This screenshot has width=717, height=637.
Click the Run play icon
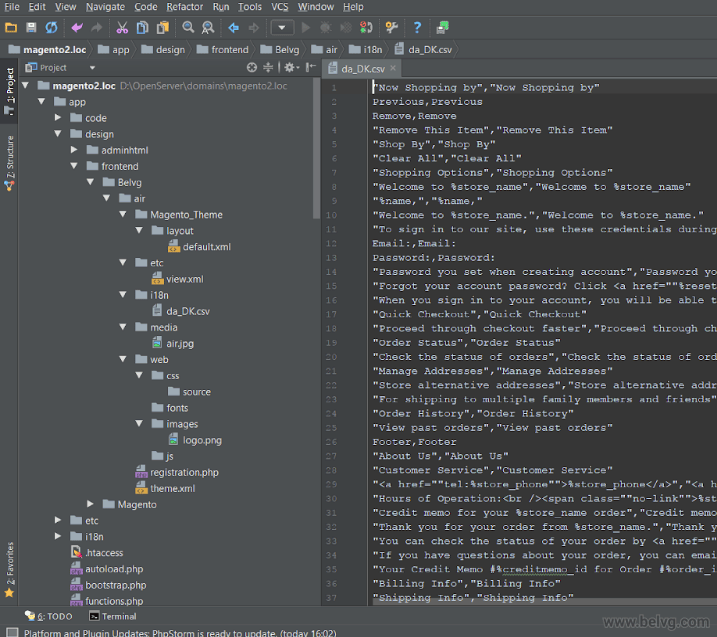click(x=306, y=27)
